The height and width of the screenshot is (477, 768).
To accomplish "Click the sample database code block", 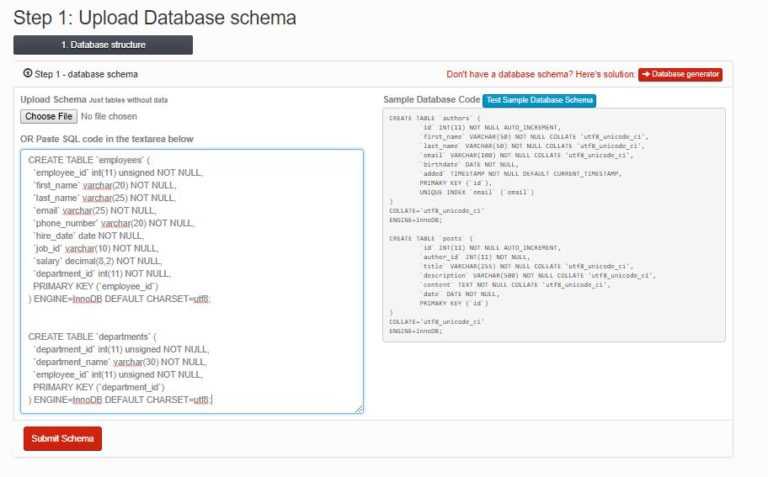I will click(553, 225).
